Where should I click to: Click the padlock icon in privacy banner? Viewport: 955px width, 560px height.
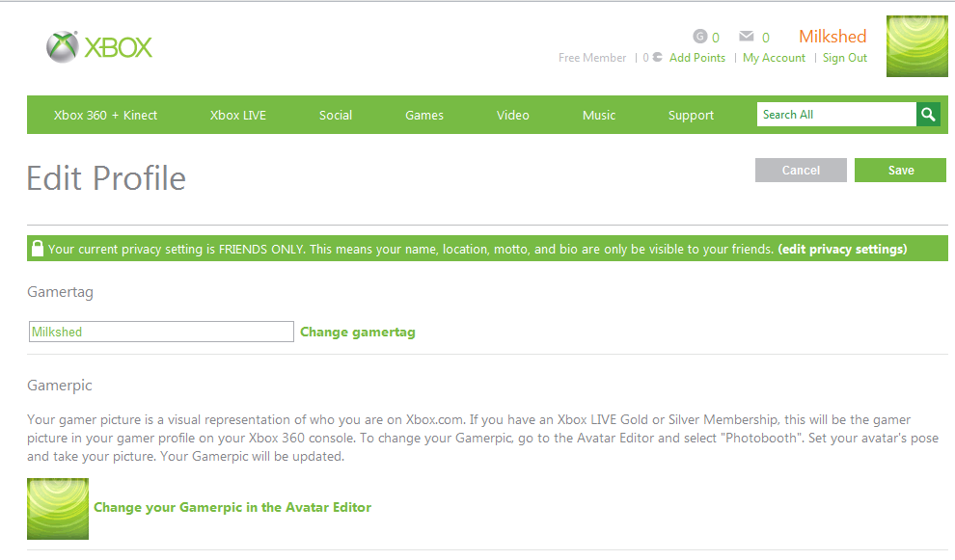38,249
